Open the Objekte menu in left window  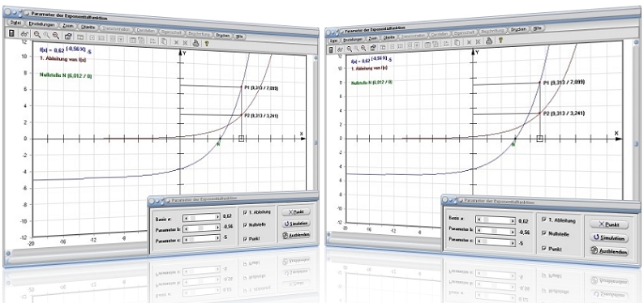(x=88, y=27)
